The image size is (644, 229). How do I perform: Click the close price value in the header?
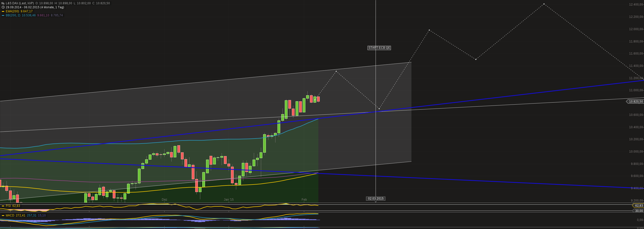pyautogui.click(x=103, y=3)
